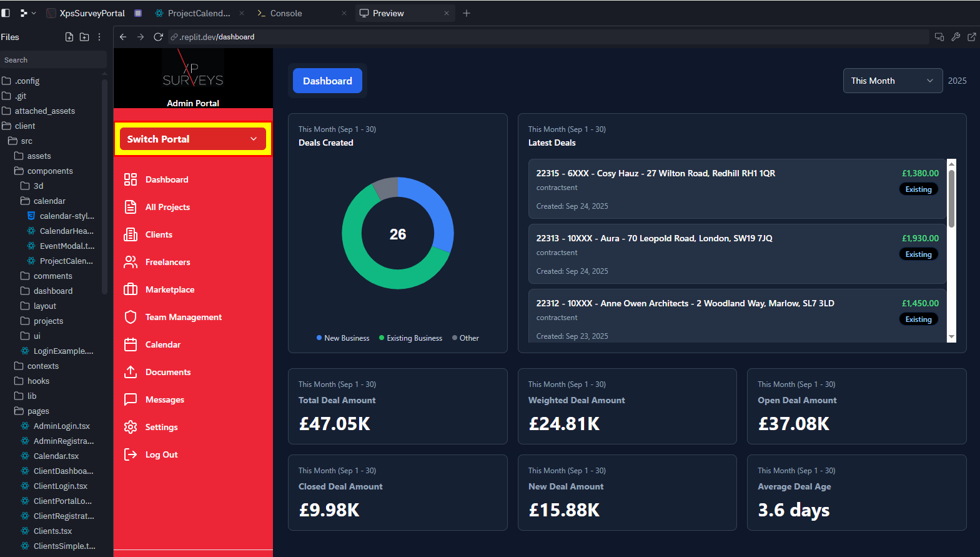
Task: Click Existing Business legend green dot
Action: coord(382,338)
